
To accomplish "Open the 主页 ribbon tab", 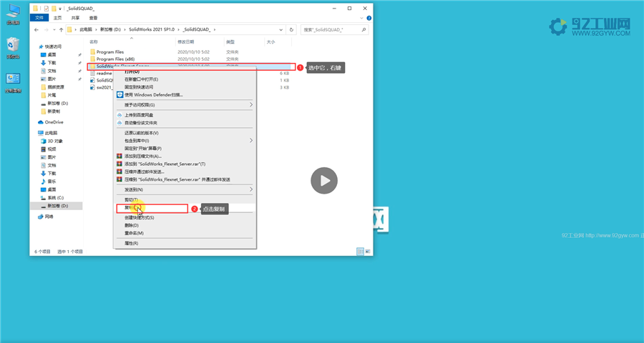I will [x=57, y=18].
